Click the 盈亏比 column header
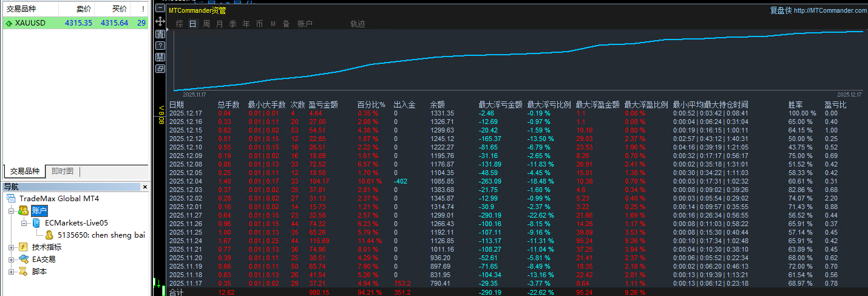The width and height of the screenshot is (868, 296). (x=835, y=105)
